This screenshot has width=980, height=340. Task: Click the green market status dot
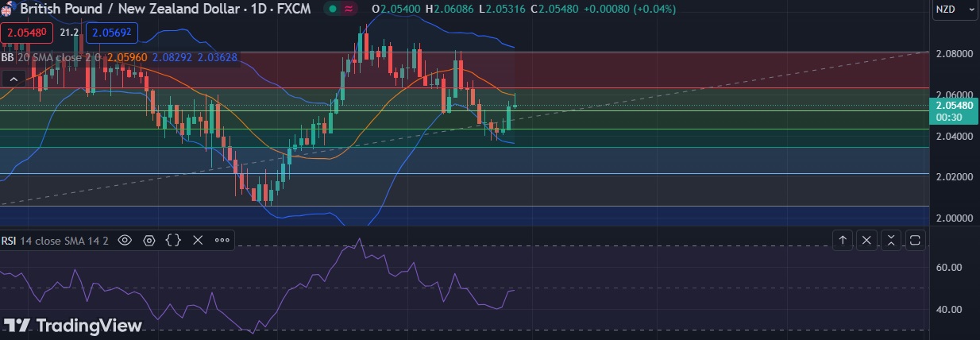tap(332, 9)
